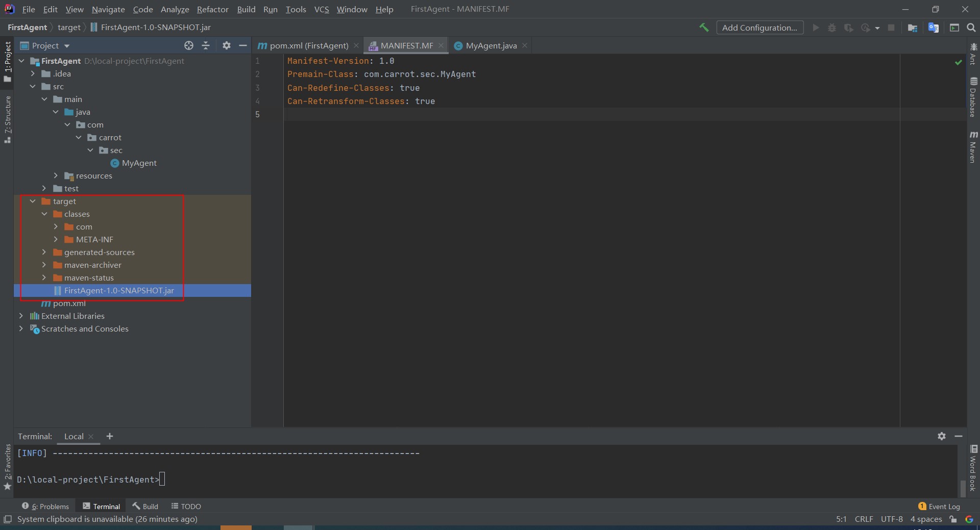Screen dimensions: 980x530
Task: Collapse the src folder
Action: tap(33, 86)
